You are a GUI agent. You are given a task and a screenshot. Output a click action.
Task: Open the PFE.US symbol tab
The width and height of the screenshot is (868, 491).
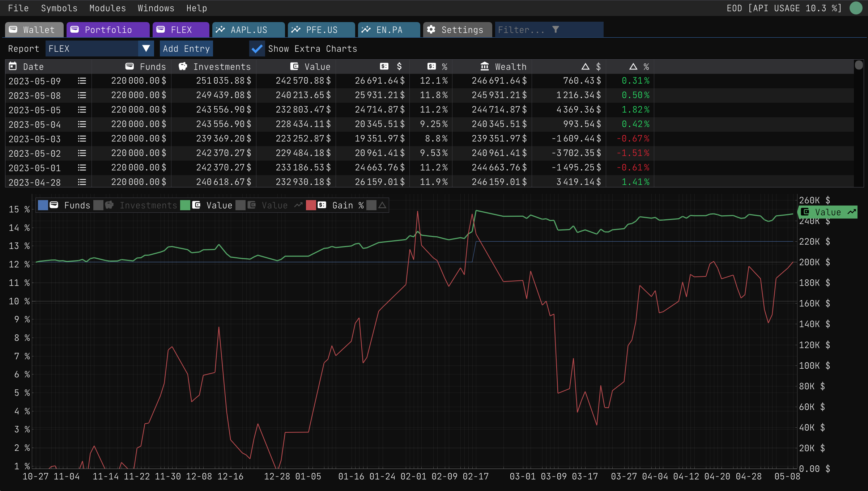coord(321,30)
